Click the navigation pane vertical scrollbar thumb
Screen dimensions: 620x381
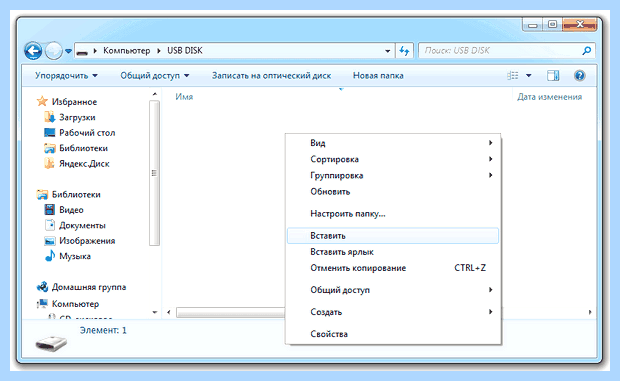click(154, 173)
